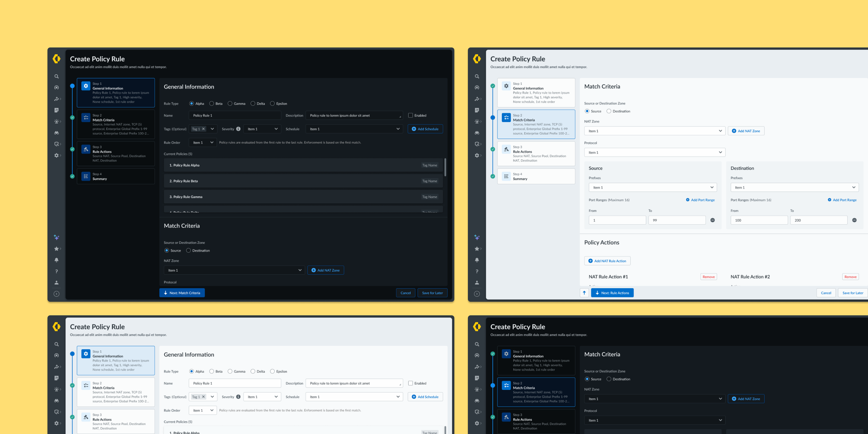Go to Step 4 Summary in light window
Viewport: 868px width, 434px height.
(x=536, y=176)
